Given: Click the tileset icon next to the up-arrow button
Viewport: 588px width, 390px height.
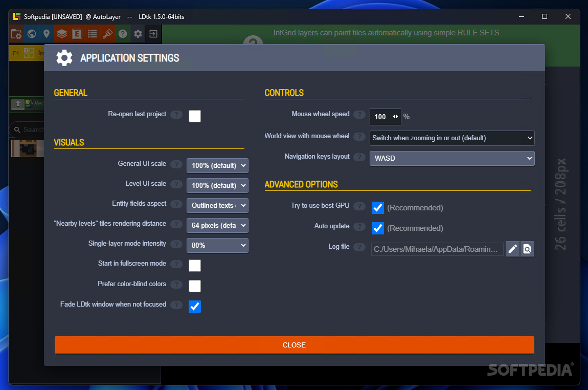Looking at the screenshot, I should click(29, 103).
